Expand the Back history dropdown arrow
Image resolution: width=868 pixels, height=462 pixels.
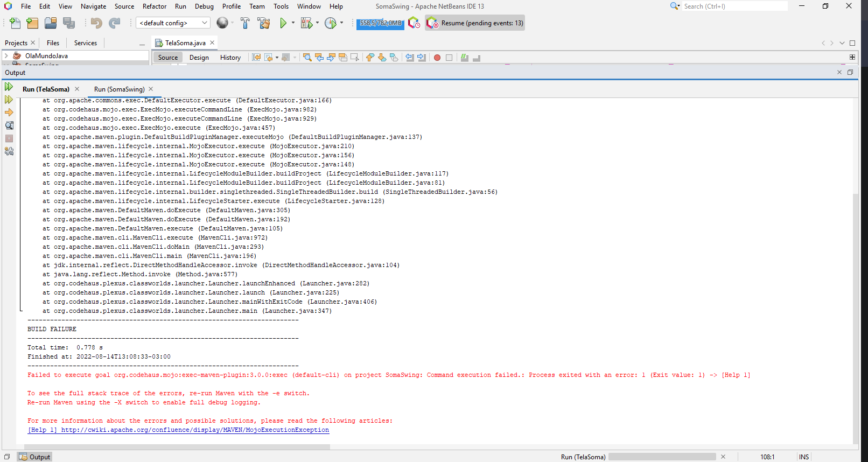[277, 58]
